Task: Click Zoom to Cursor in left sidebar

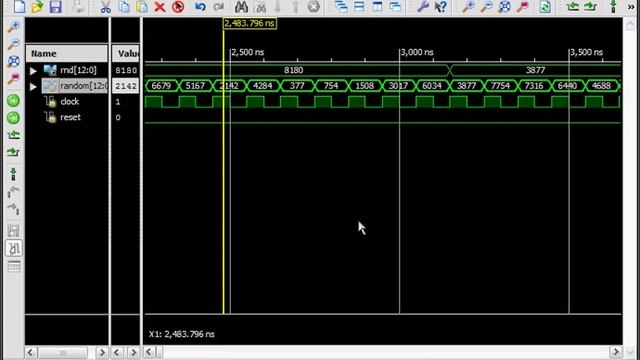Action: (x=13, y=79)
